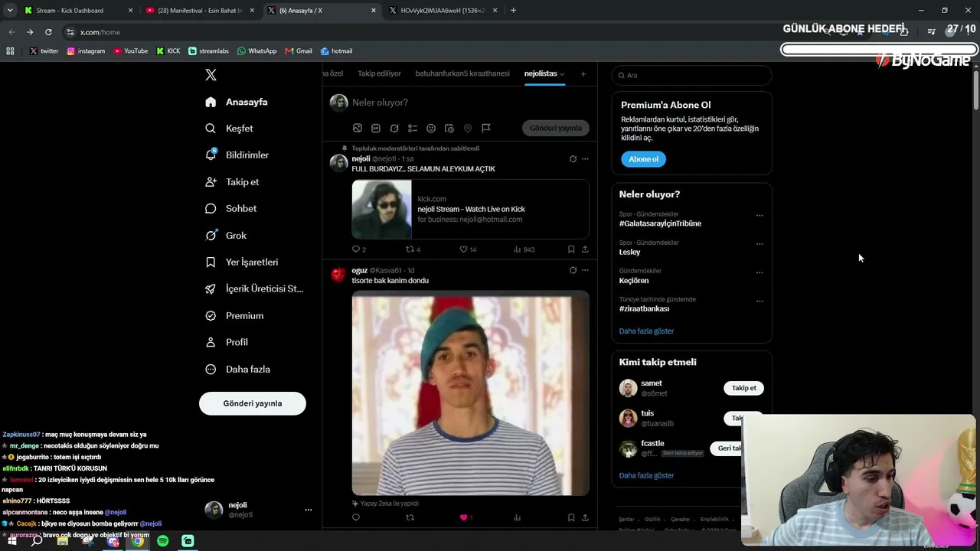This screenshot has height=551, width=980.
Task: Show more trends via Daha fazla göster
Action: point(647,331)
